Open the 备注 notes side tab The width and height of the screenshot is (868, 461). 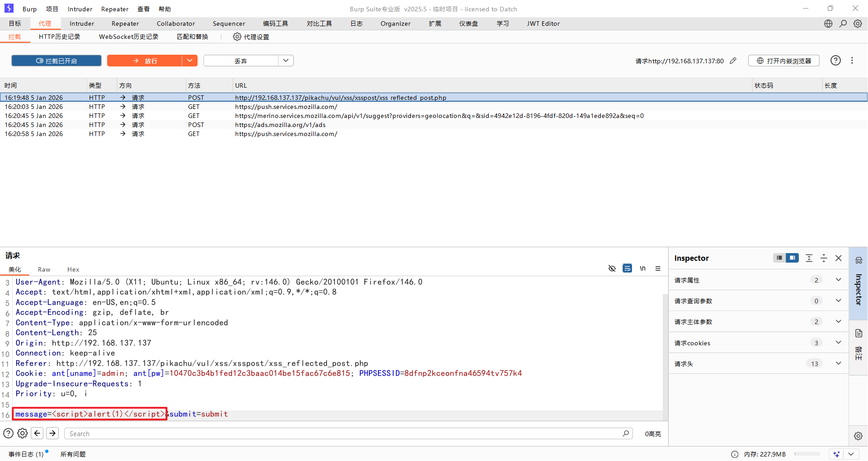tap(859, 347)
